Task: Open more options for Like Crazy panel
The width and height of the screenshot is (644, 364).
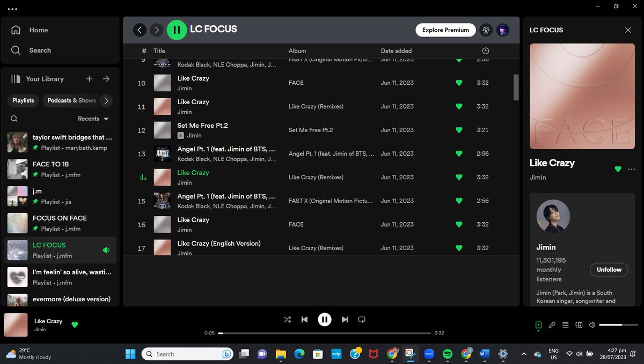Action: click(631, 169)
